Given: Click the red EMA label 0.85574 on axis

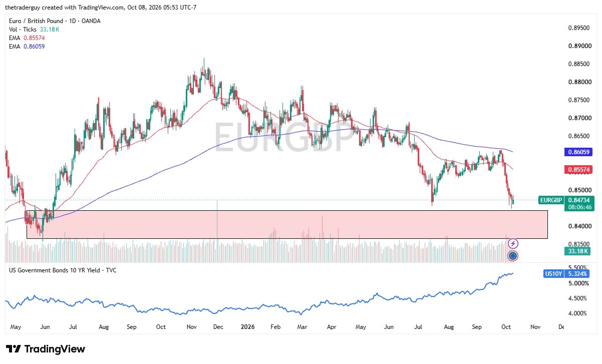Looking at the screenshot, I should click(579, 170).
